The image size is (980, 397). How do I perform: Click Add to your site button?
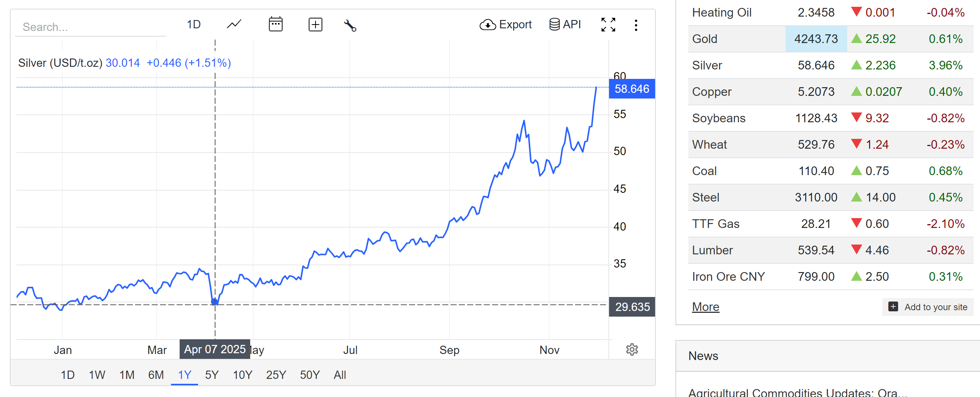928,307
